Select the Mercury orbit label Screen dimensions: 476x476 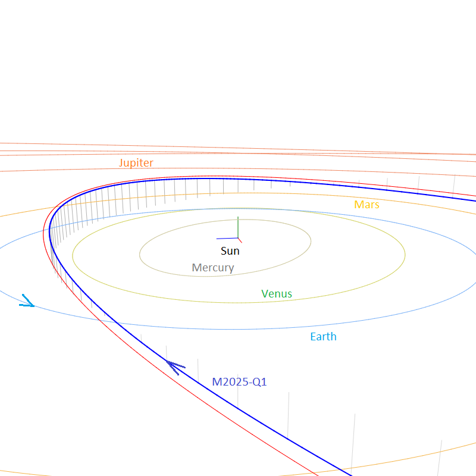(x=213, y=268)
